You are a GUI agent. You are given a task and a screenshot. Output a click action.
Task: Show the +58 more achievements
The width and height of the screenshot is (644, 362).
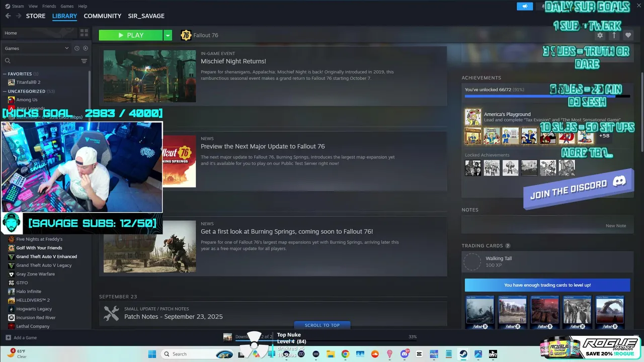click(604, 136)
